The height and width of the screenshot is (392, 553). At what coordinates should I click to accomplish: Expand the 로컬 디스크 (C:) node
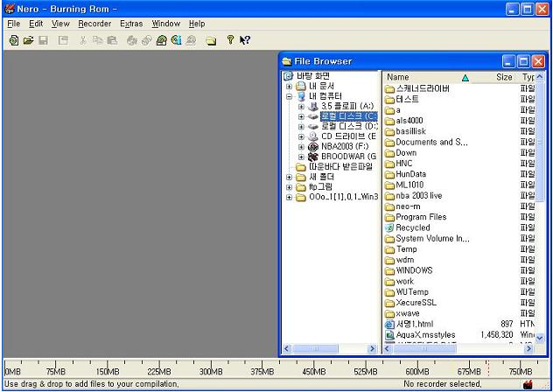point(301,116)
